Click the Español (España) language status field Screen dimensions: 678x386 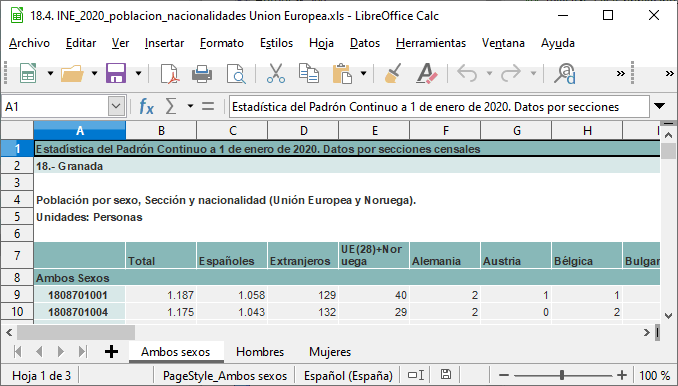pos(348,376)
